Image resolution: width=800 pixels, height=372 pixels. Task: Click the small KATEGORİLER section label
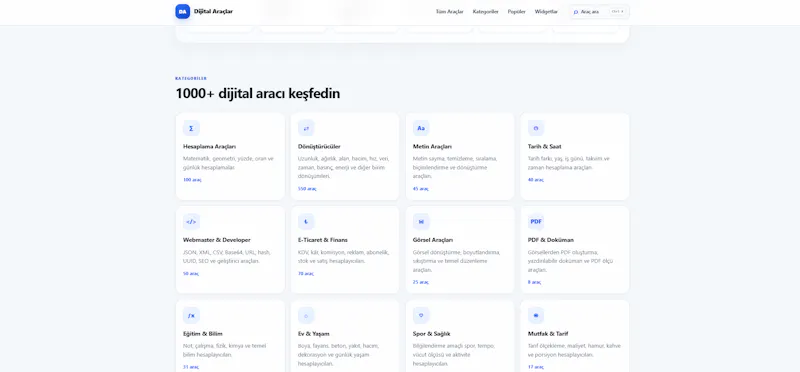click(x=191, y=79)
